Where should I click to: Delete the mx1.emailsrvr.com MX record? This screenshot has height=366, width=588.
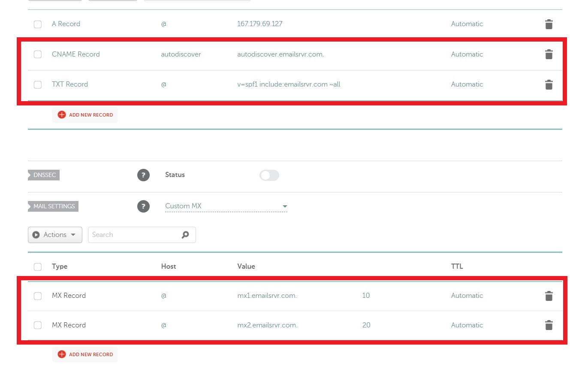click(549, 296)
